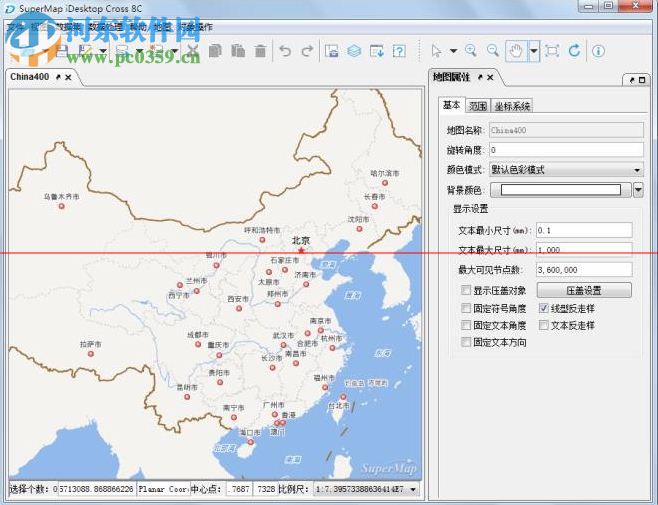Screen dimensions: 658x505
Task: Click the save icon in the toolbar
Action: [62, 51]
